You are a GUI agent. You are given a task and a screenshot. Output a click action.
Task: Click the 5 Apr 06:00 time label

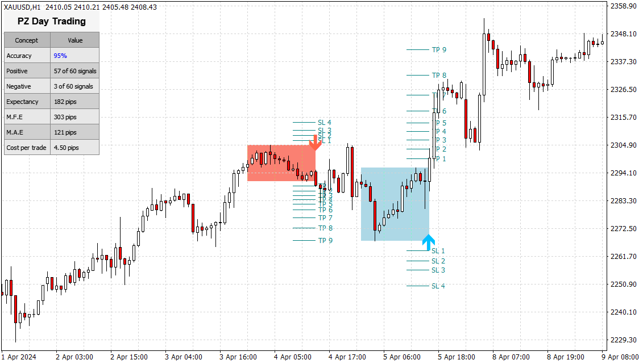pyautogui.click(x=401, y=357)
